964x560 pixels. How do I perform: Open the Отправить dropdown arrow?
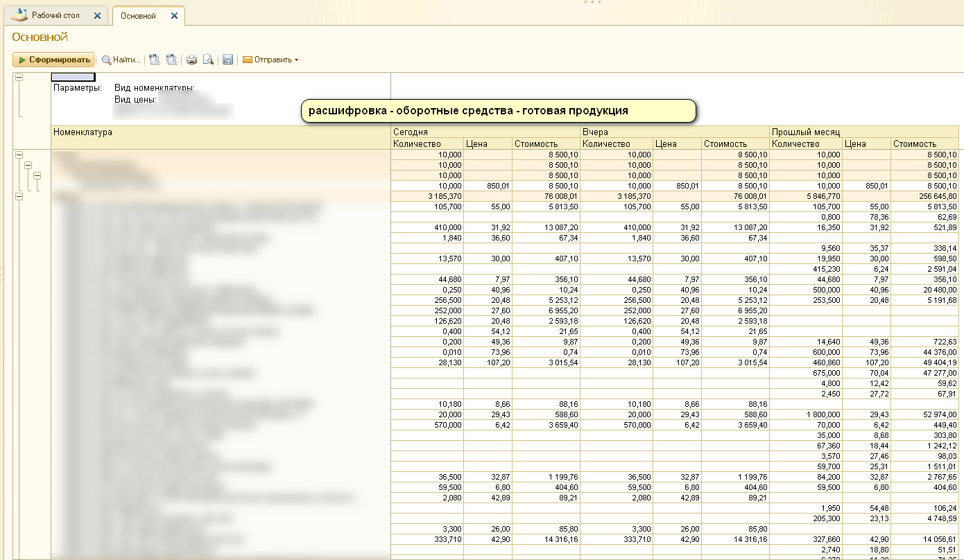tap(297, 60)
